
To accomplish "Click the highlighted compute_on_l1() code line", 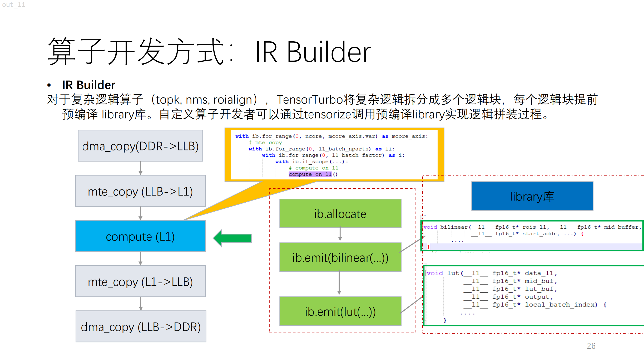I will pos(310,174).
